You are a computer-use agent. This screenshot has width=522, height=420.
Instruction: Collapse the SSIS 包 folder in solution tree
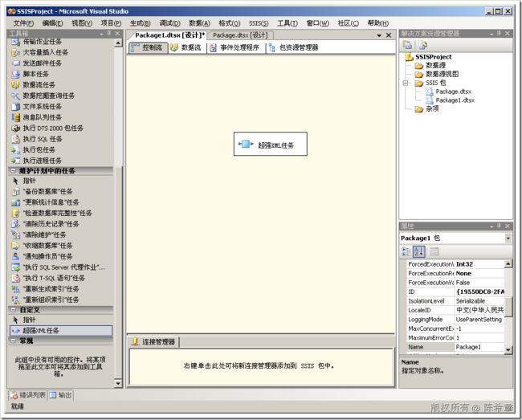(x=406, y=83)
